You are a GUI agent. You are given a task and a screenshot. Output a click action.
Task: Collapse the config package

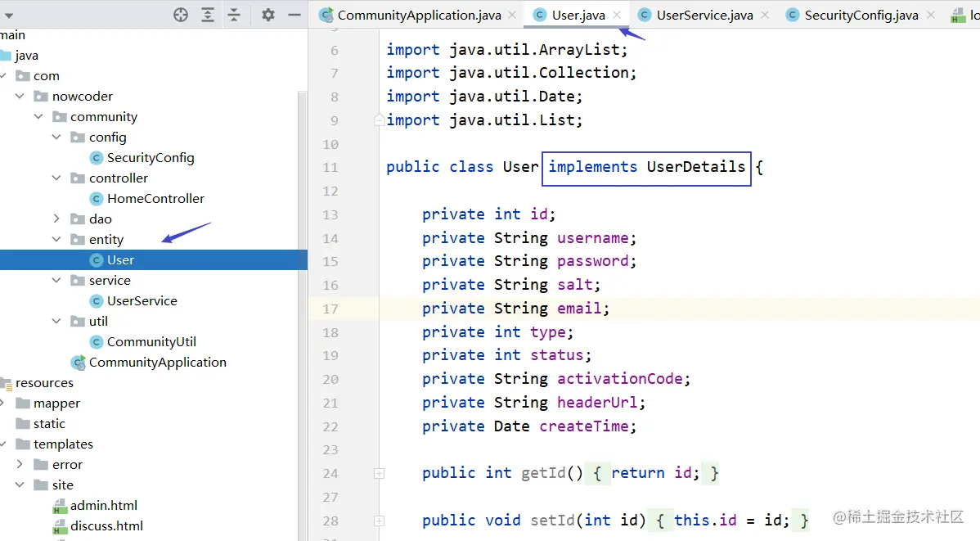(57, 137)
